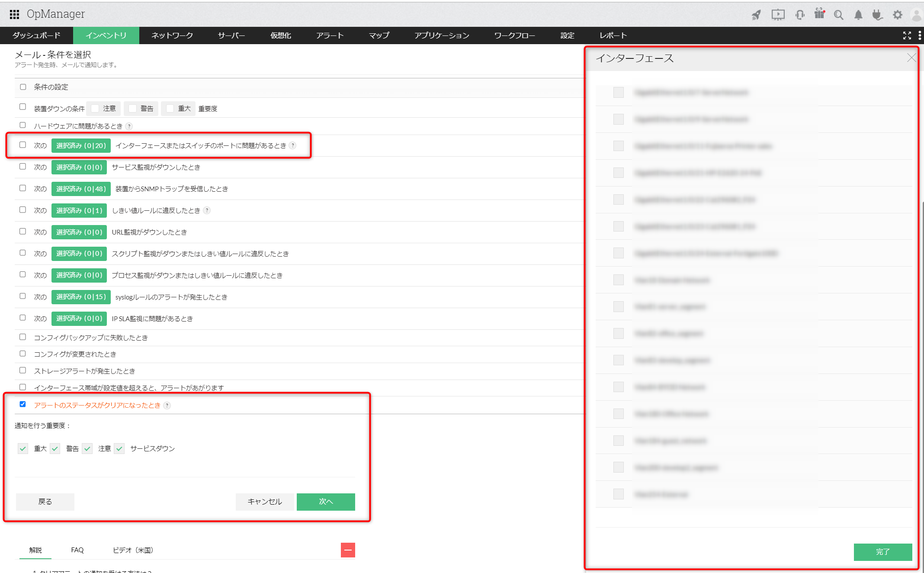Click the rocket quick-launch icon
This screenshot has height=573, width=924.
tap(756, 15)
